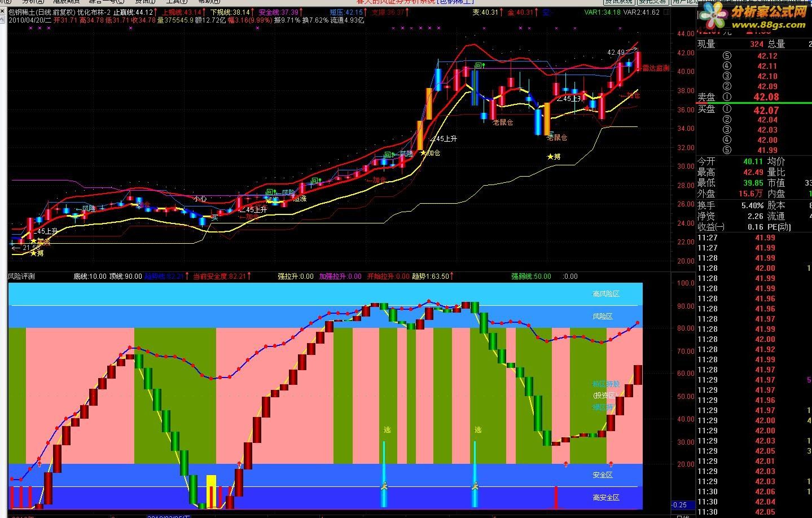This screenshot has height=518, width=812.
Task: Click the ★搏 star under 老鼠仓
Action: (554, 157)
